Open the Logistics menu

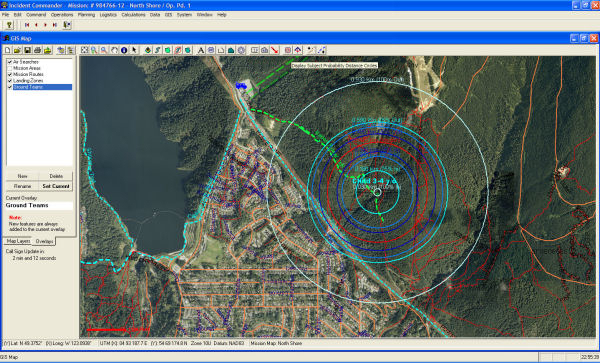108,15
